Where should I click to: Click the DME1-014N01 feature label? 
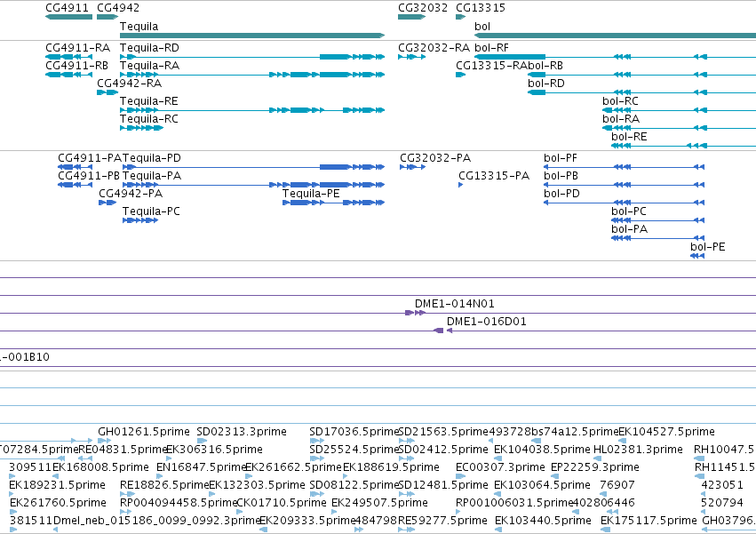coord(455,304)
